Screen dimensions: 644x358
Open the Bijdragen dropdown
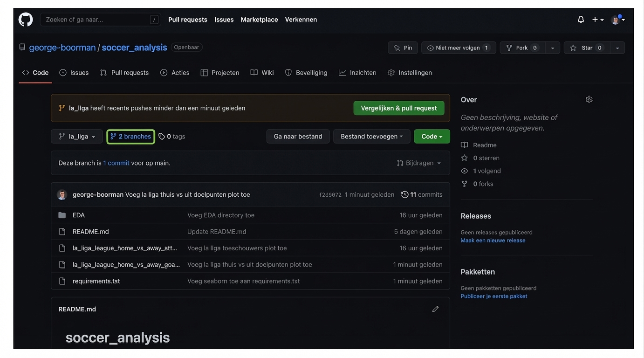pyautogui.click(x=418, y=163)
